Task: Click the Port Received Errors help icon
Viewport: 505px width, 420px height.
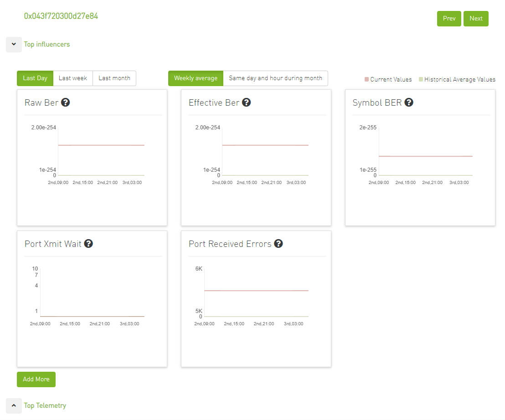Action: (278, 244)
